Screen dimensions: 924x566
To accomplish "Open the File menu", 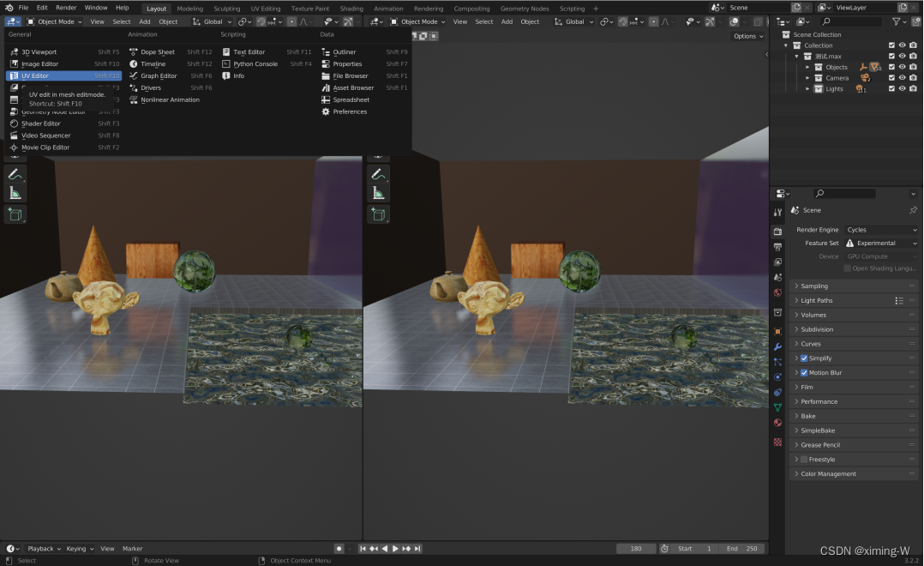I will (24, 8).
